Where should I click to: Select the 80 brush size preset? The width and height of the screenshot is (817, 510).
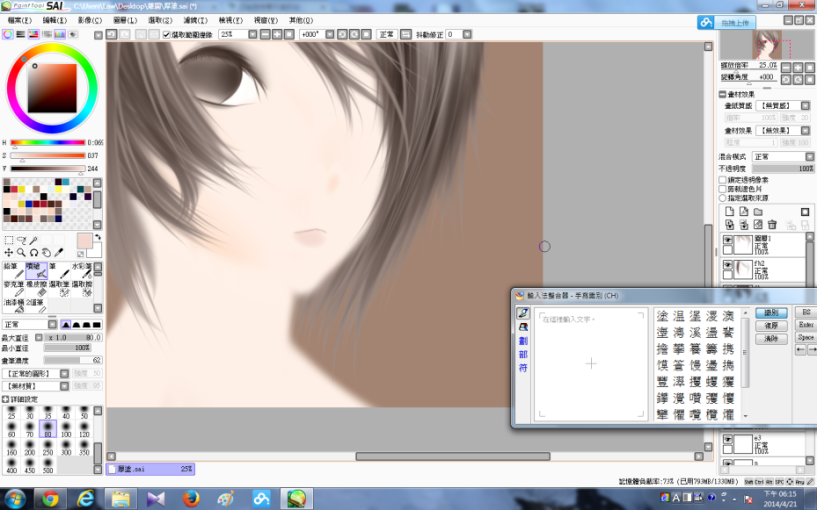coord(47,431)
